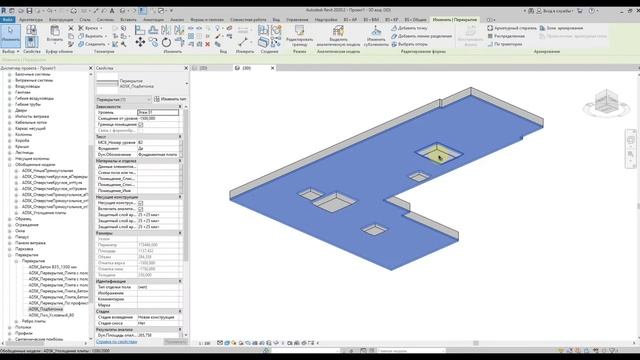Click Modify Sub Elements (Изменить субэлементы) icon
640x360 pixels.
[376, 31]
